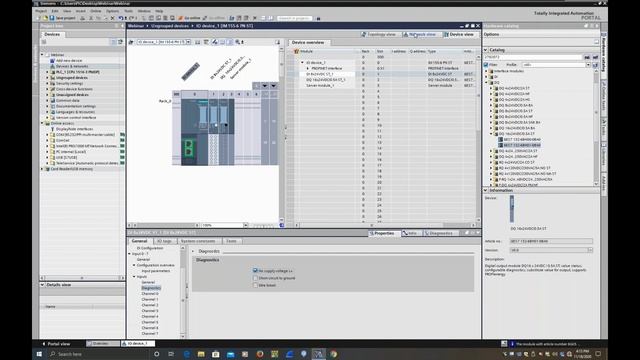Click the interface module in slot 0
This screenshot has width=640, height=360.
point(195,133)
